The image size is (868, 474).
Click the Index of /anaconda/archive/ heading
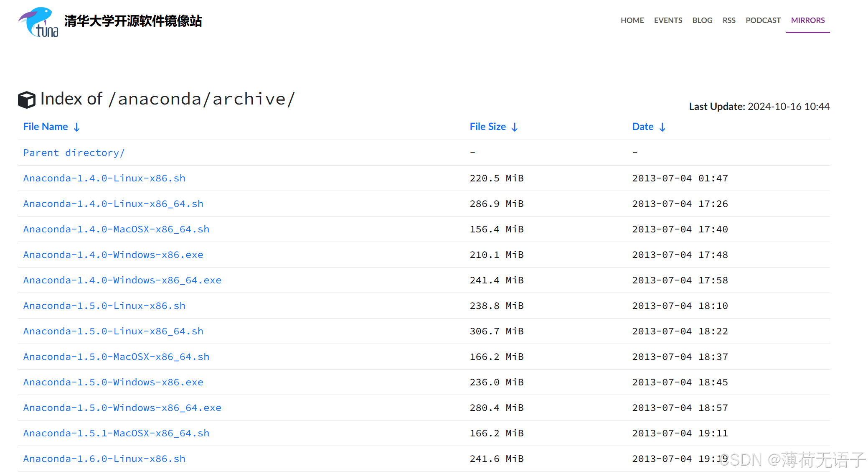pyautogui.click(x=168, y=99)
